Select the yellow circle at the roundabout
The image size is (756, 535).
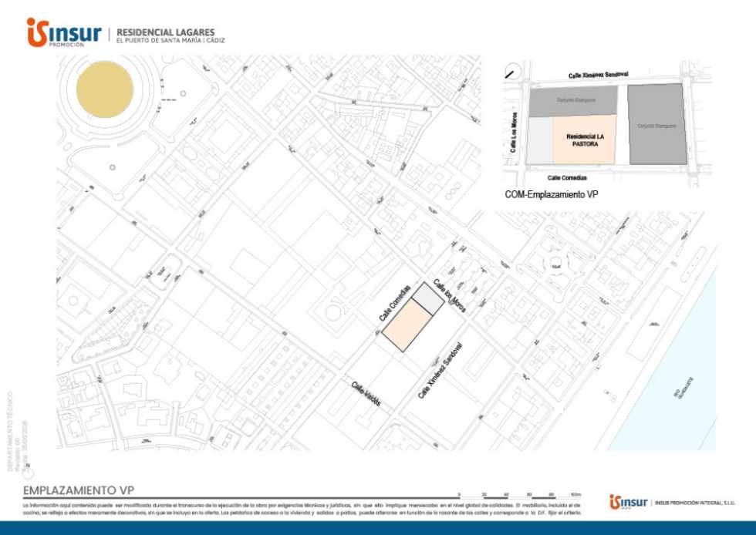tap(105, 89)
